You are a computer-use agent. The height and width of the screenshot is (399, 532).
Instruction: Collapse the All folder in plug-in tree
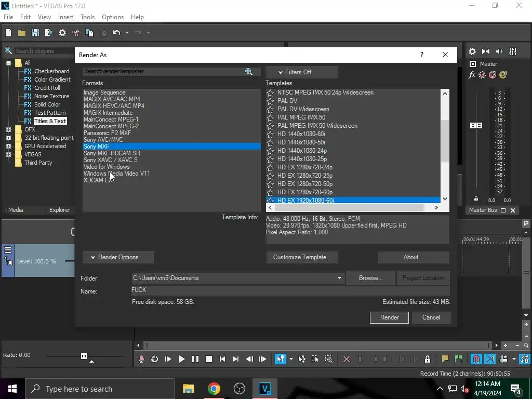click(x=8, y=63)
